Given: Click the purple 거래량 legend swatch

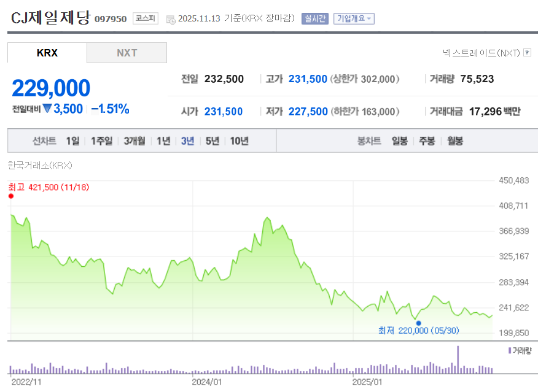Looking at the screenshot, I should coord(510,350).
